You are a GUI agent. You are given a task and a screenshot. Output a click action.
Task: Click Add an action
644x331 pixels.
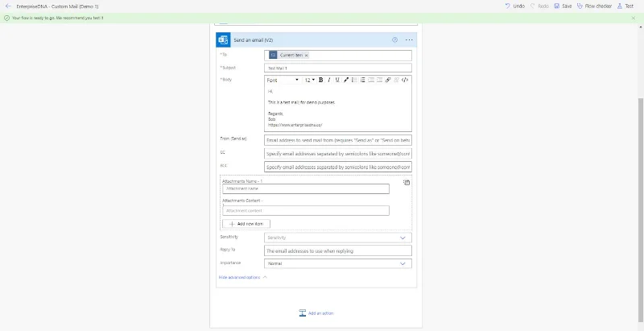point(316,313)
